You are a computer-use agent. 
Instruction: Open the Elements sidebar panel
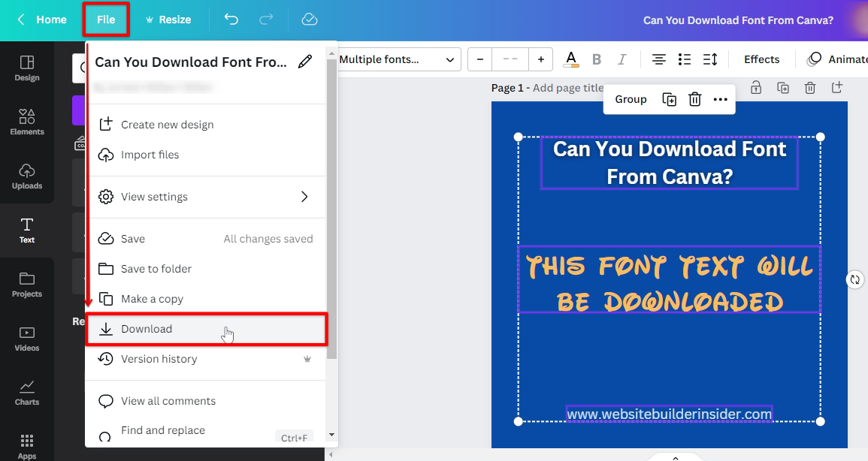[27, 120]
